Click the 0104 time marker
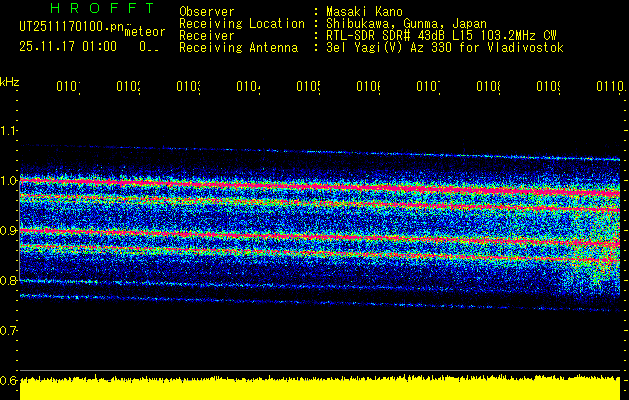 248,87
